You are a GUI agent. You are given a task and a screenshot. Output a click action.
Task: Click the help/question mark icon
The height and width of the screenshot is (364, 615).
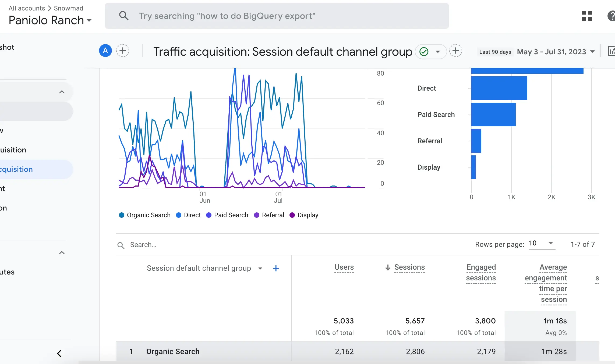(612, 16)
